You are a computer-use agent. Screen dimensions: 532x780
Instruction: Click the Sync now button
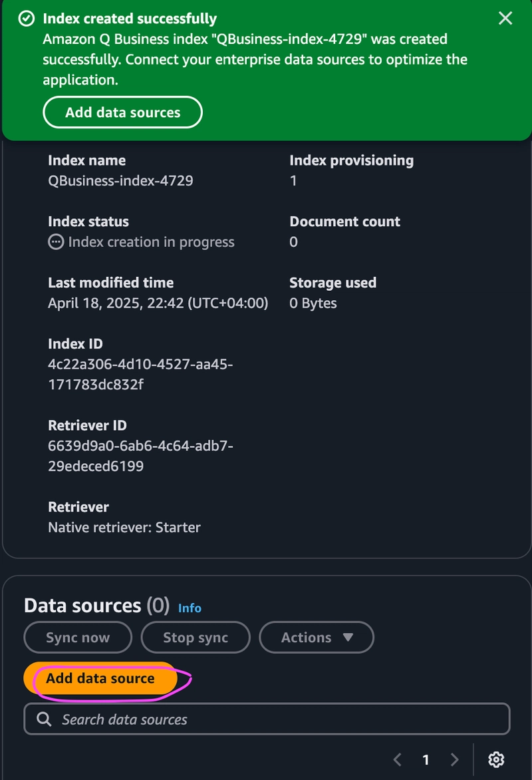coord(78,637)
